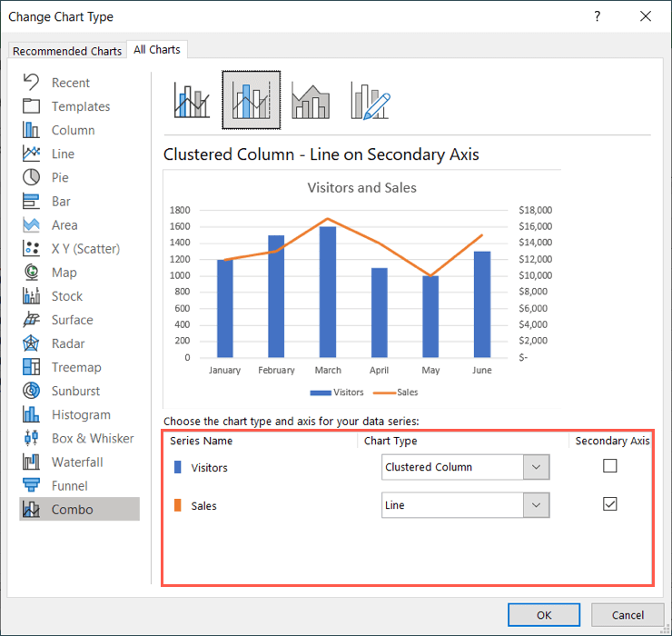Choose Clustered Column - Line subtype icon

pyautogui.click(x=192, y=100)
